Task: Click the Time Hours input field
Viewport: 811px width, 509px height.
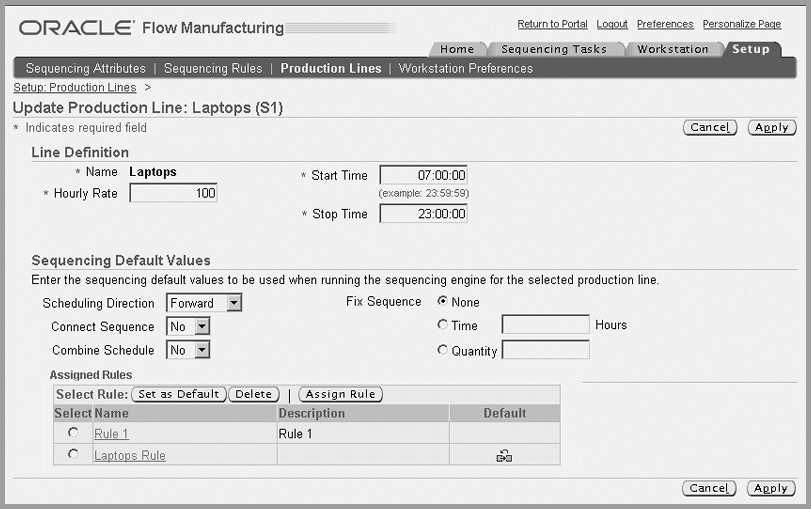Action: pos(546,324)
